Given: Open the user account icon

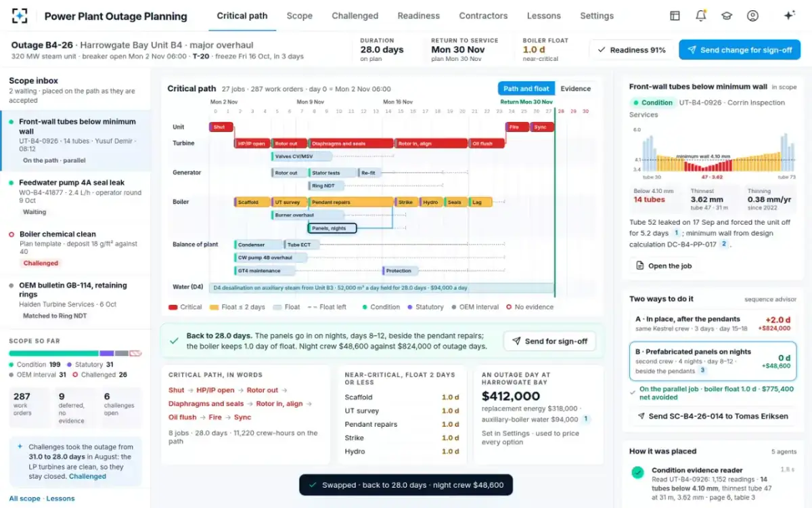Looking at the screenshot, I should (x=752, y=16).
